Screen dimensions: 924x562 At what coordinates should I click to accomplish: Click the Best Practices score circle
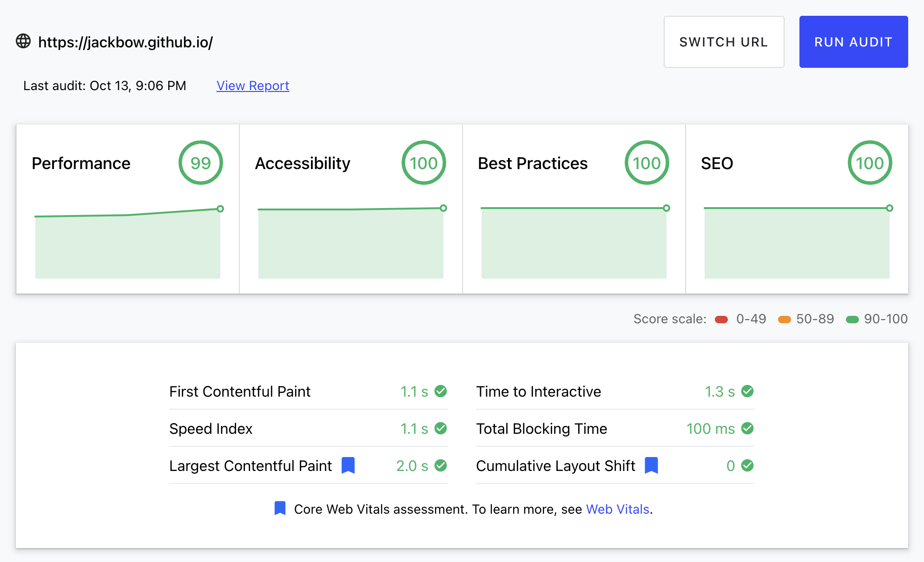tap(647, 163)
